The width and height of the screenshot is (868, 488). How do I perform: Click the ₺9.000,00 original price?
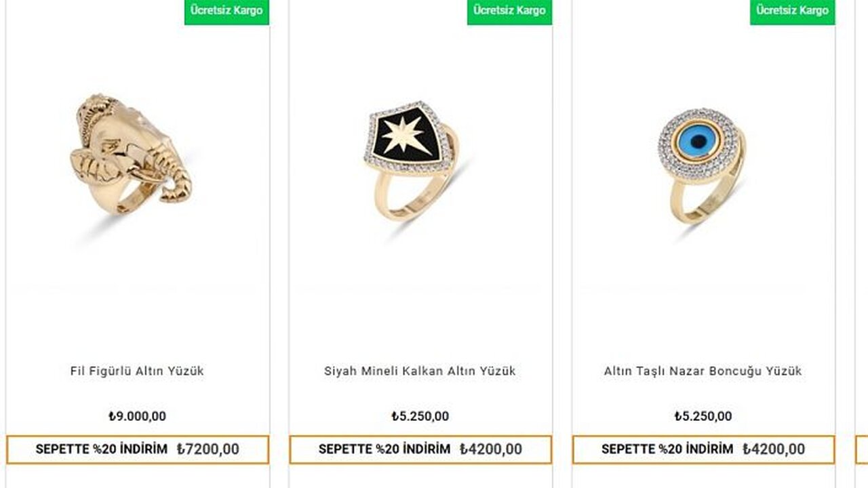(x=137, y=416)
